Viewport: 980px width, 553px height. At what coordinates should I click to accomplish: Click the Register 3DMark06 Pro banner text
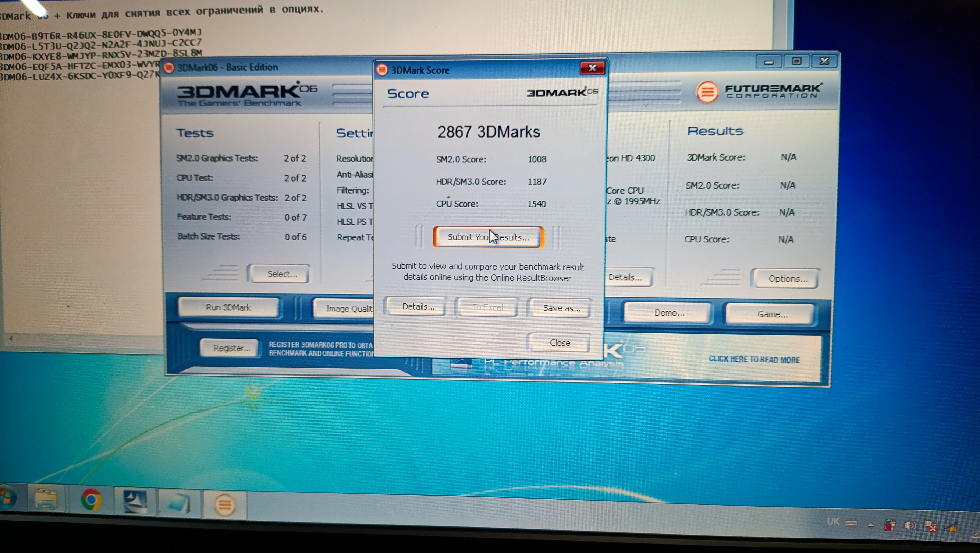click(321, 349)
